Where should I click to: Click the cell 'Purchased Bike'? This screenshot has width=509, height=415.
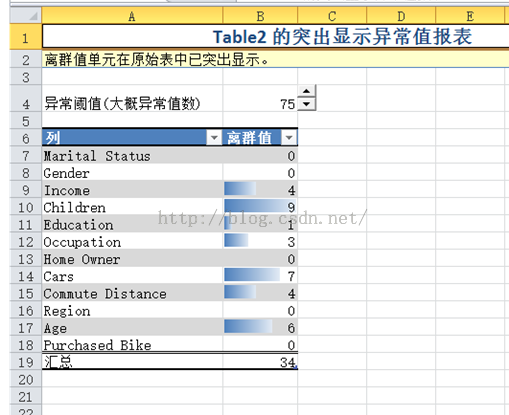click(132, 344)
